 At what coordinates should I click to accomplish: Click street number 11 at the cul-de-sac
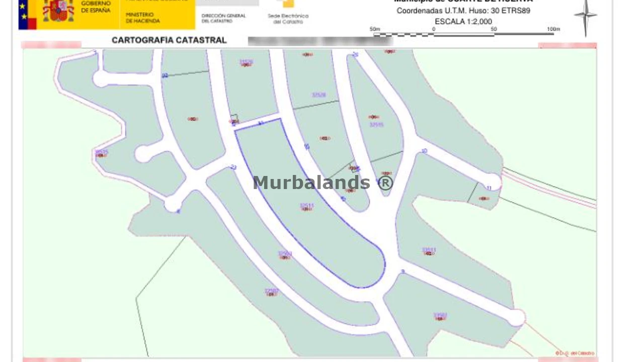click(489, 188)
